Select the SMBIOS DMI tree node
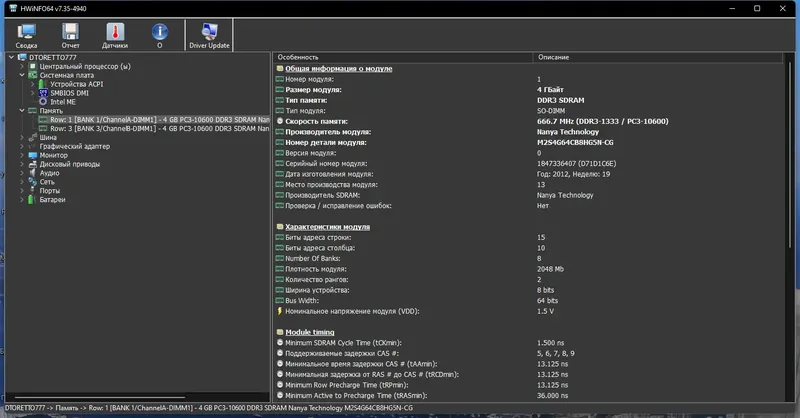Viewport: 800px width, 418px height. (x=69, y=93)
